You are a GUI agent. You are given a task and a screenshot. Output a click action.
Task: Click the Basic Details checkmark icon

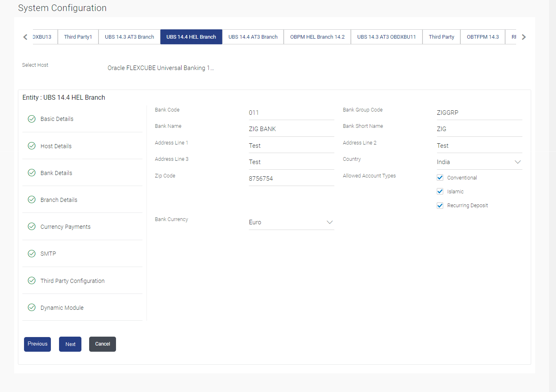coord(32,119)
